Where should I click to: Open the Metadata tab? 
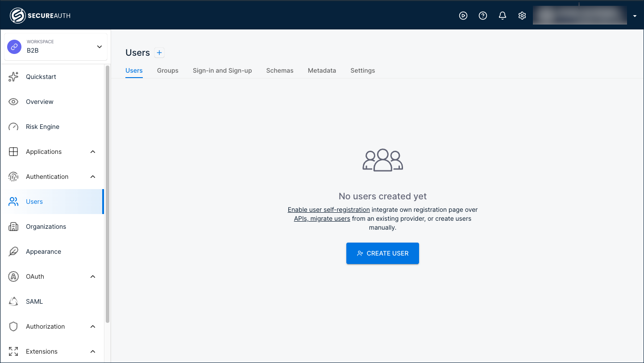[322, 70]
